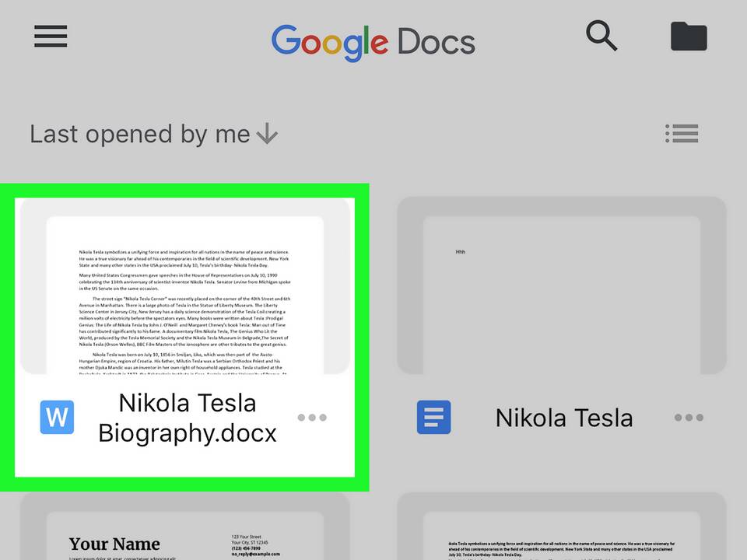This screenshot has width=747, height=560.
Task: Click the Word icon beside Nikola Tesla Biography.docx
Action: pyautogui.click(x=57, y=417)
